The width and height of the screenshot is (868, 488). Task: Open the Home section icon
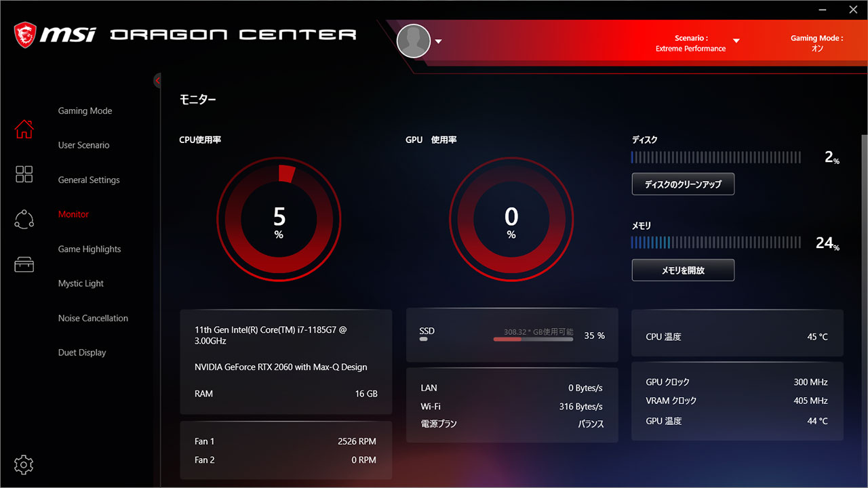pyautogui.click(x=24, y=129)
